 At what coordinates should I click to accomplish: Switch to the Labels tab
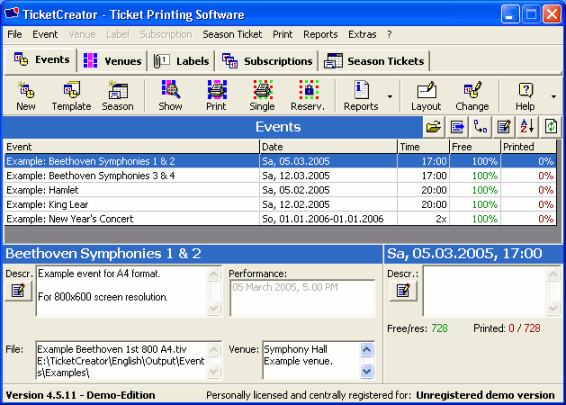click(181, 61)
